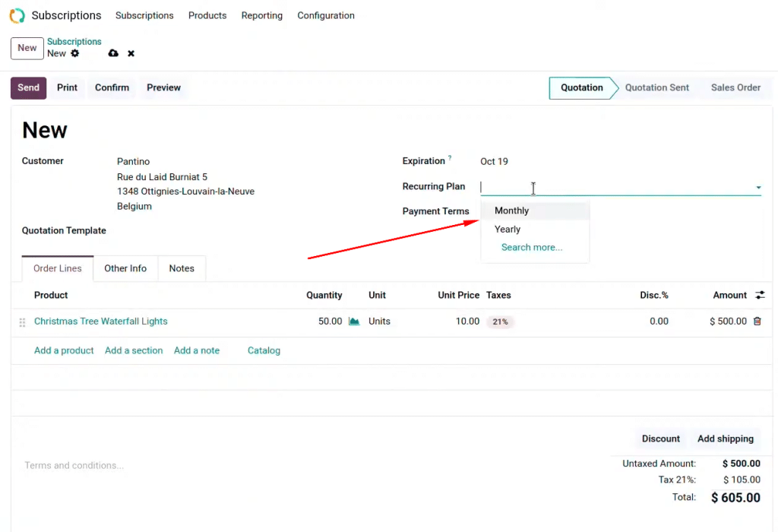This screenshot has height=532, width=778.
Task: Expand the Recurring Plan dropdown arrow
Action: [757, 188]
